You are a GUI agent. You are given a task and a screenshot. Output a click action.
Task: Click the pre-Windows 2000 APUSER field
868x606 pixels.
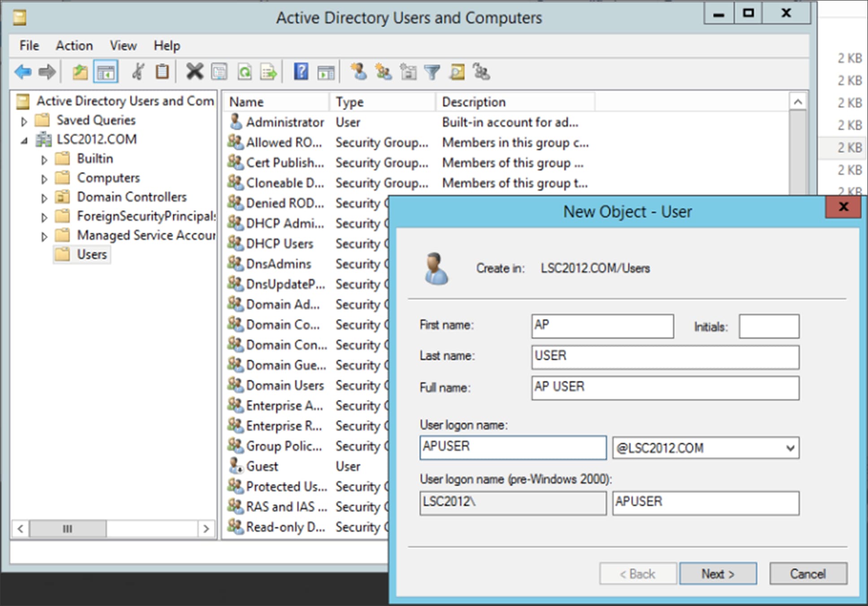706,503
